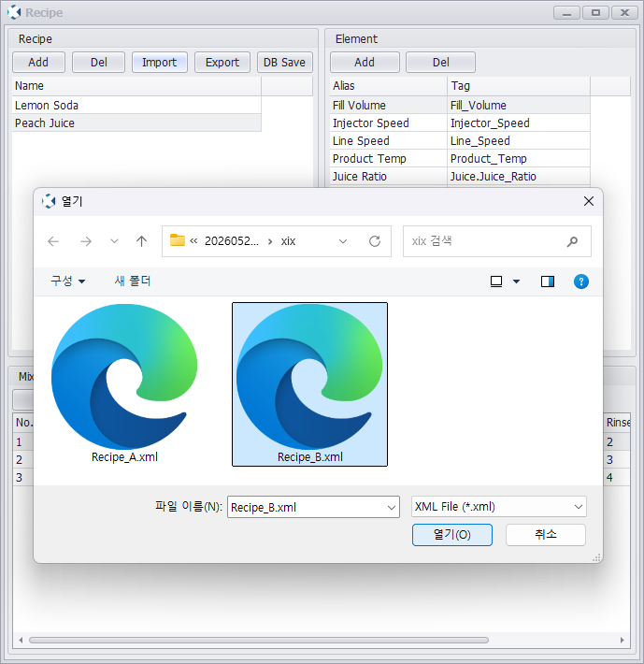Click Rinse column header
Image resolution: width=644 pixels, height=664 pixels.
pyautogui.click(x=618, y=422)
